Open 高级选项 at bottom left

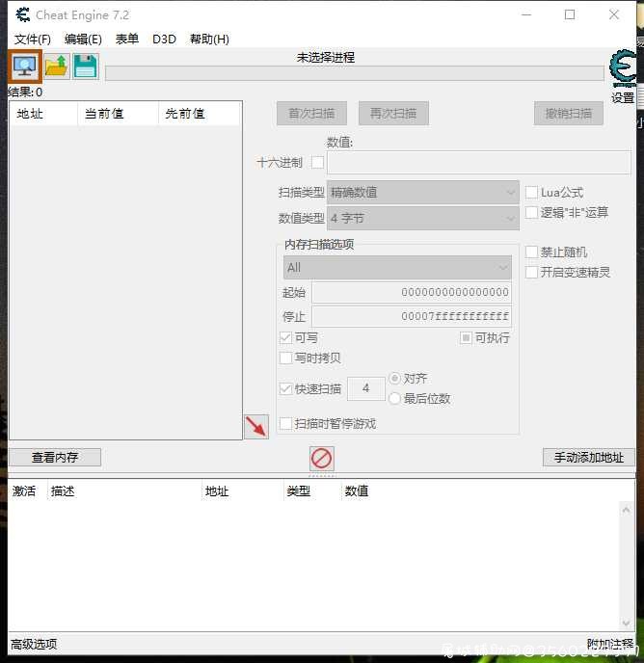tap(34, 645)
